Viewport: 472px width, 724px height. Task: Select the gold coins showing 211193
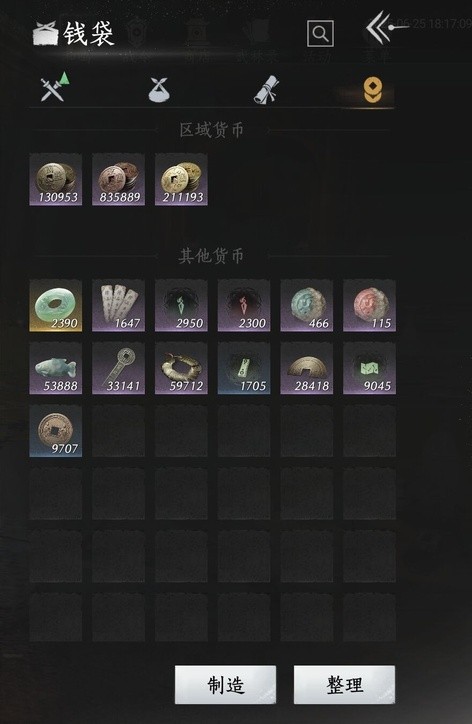[x=182, y=180]
